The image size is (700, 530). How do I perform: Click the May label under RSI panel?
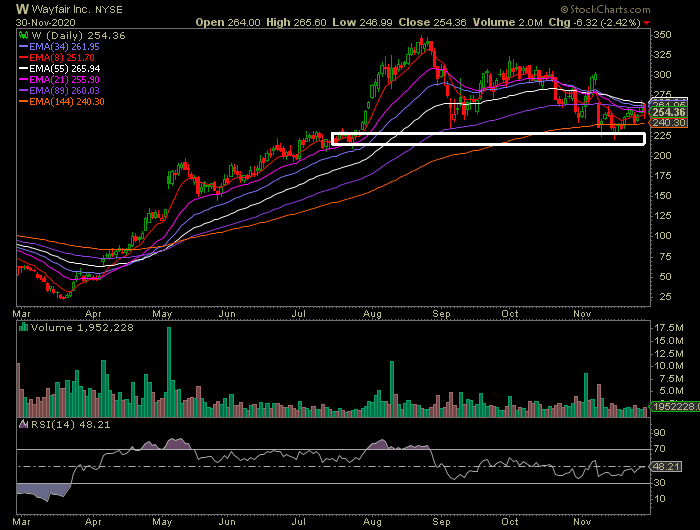click(x=162, y=522)
